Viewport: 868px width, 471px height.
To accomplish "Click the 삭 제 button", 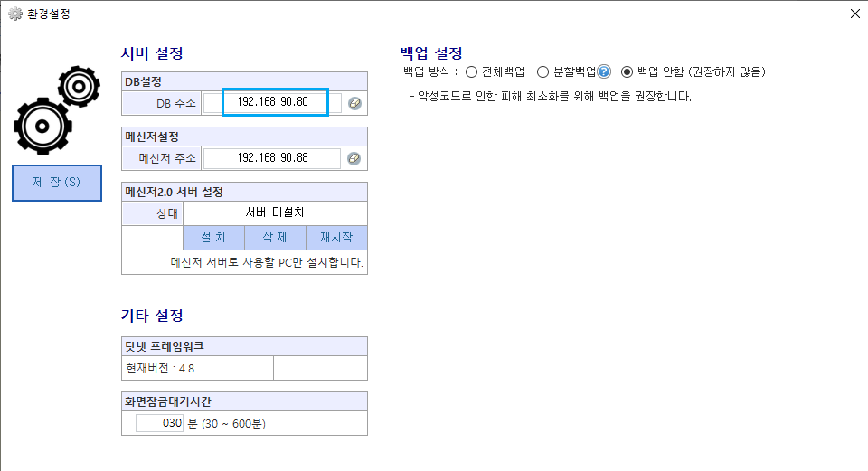I will (275, 238).
